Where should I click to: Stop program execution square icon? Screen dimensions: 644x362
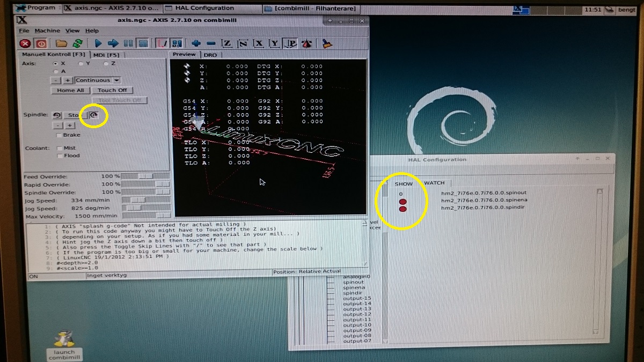pos(143,43)
